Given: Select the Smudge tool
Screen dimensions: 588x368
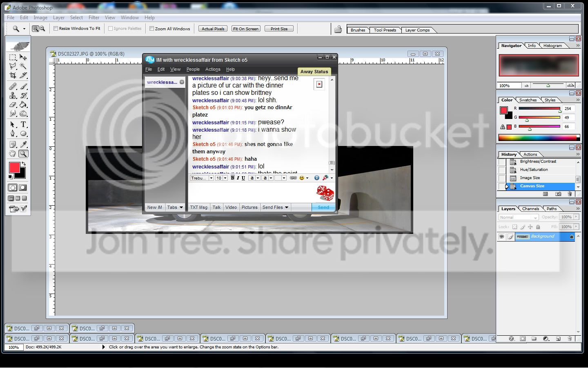Looking at the screenshot, I should point(13,113).
